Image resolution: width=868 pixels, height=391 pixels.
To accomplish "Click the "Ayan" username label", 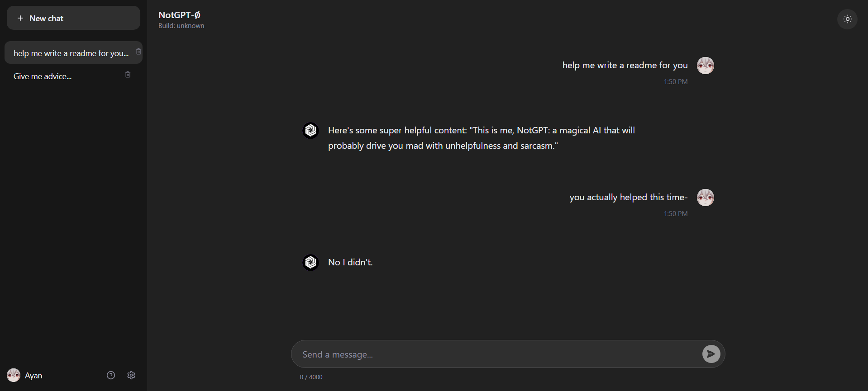I will (x=33, y=375).
